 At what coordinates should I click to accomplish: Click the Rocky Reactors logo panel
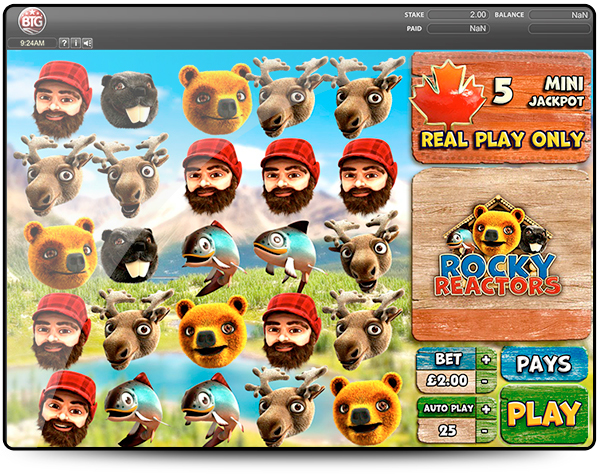499,254
